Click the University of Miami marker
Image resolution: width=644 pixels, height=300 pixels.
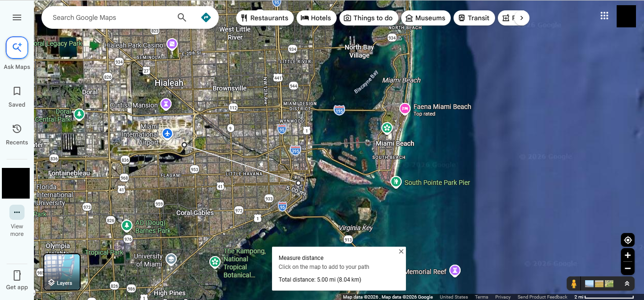[171, 259]
